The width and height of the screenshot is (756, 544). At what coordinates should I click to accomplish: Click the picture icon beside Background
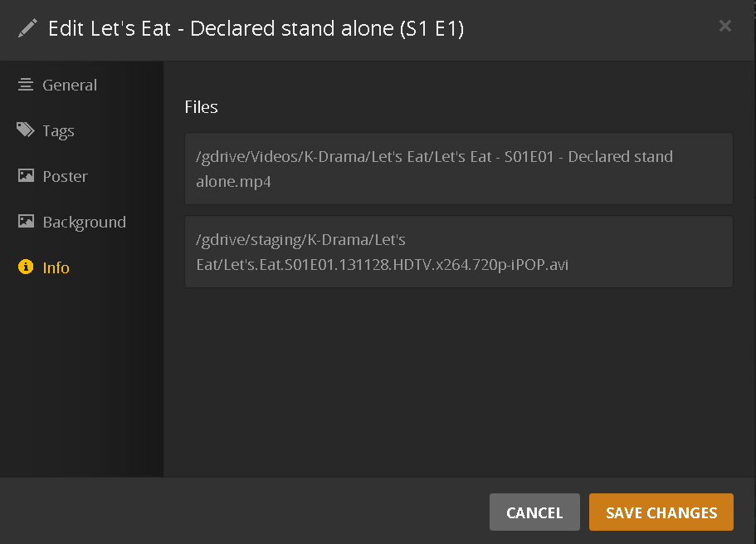click(x=26, y=222)
